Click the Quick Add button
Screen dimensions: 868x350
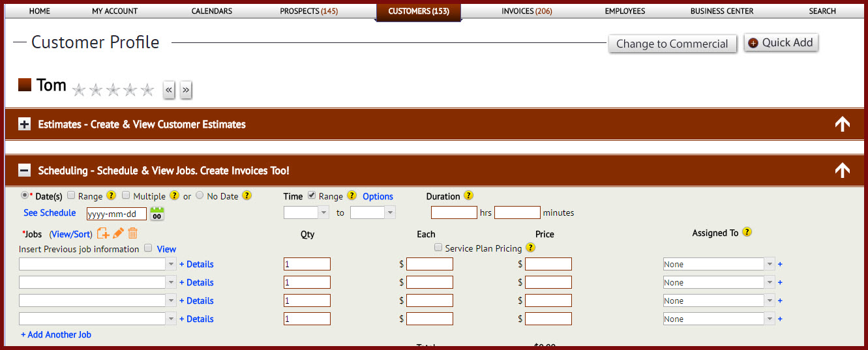pos(781,42)
